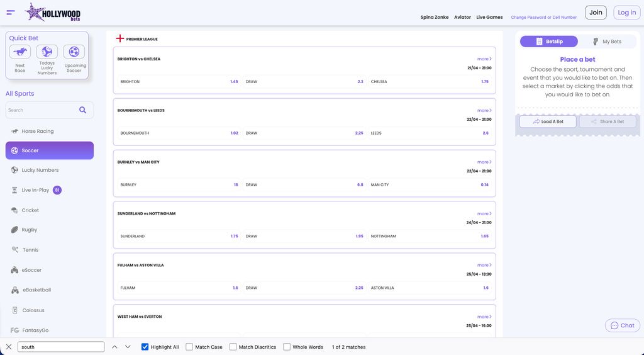Select Rugby from the sidebar

pyautogui.click(x=49, y=230)
